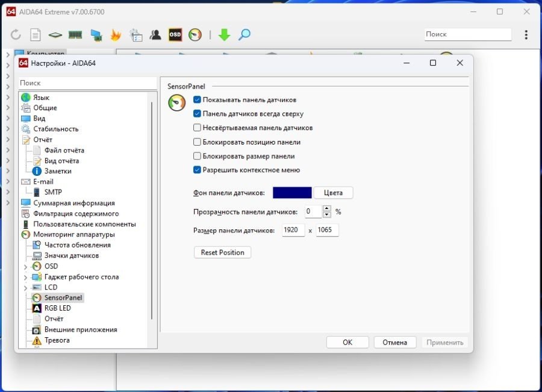Select Частота обновления item
The width and height of the screenshot is (542, 392).
pyautogui.click(x=78, y=245)
